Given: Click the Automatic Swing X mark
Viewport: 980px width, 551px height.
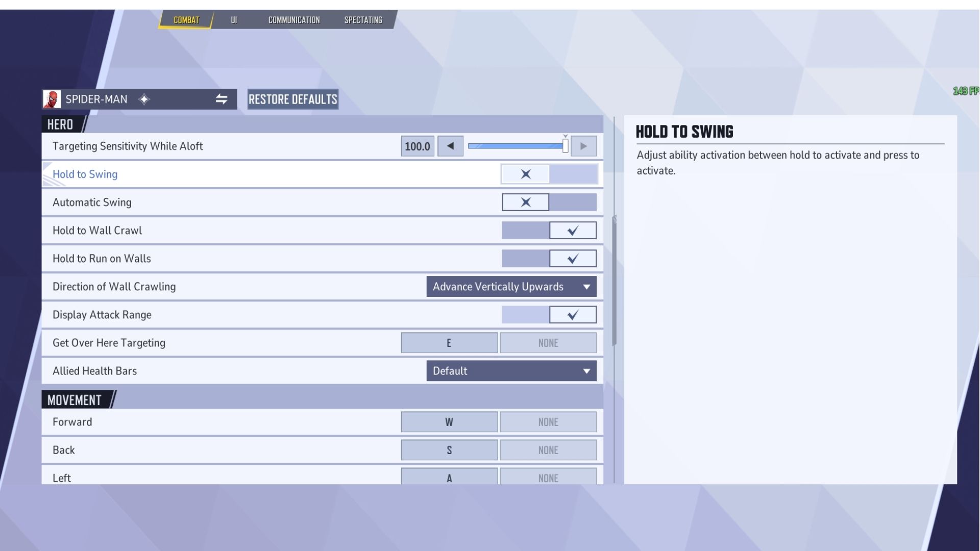Looking at the screenshot, I should coord(525,203).
